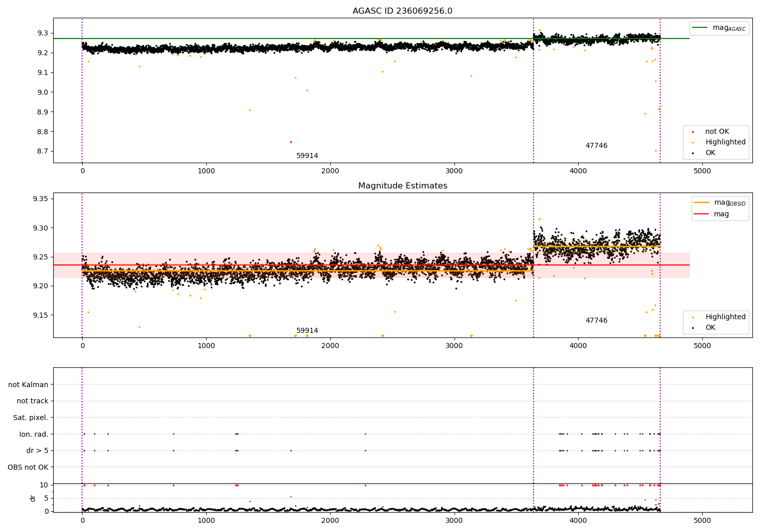The image size is (760, 532).
Task: Click the green line sample in top legend
Action: coord(700,28)
